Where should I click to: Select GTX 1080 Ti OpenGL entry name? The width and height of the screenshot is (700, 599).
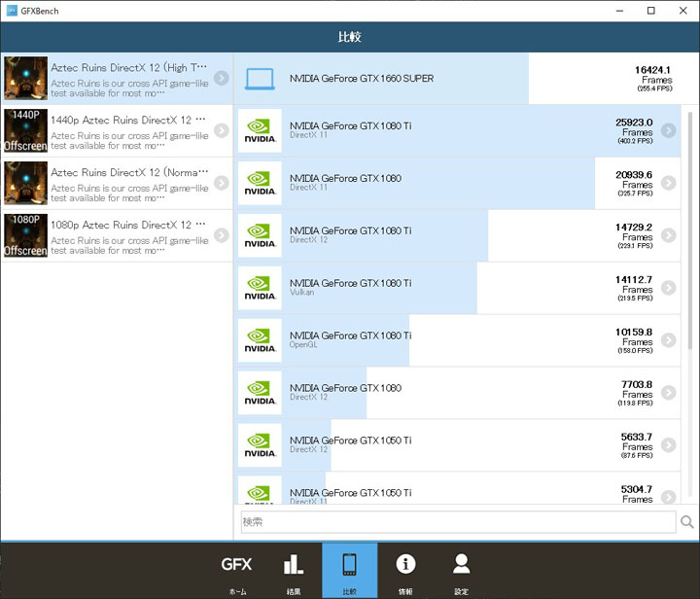tap(350, 335)
